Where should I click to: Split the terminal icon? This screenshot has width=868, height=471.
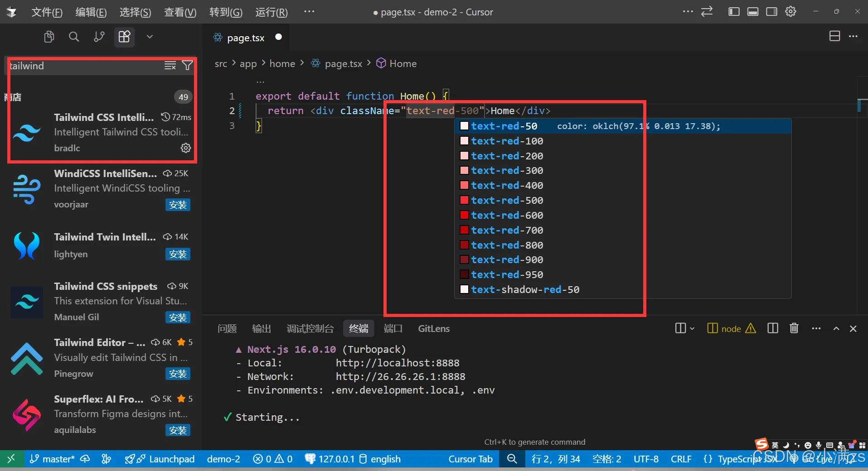point(773,328)
